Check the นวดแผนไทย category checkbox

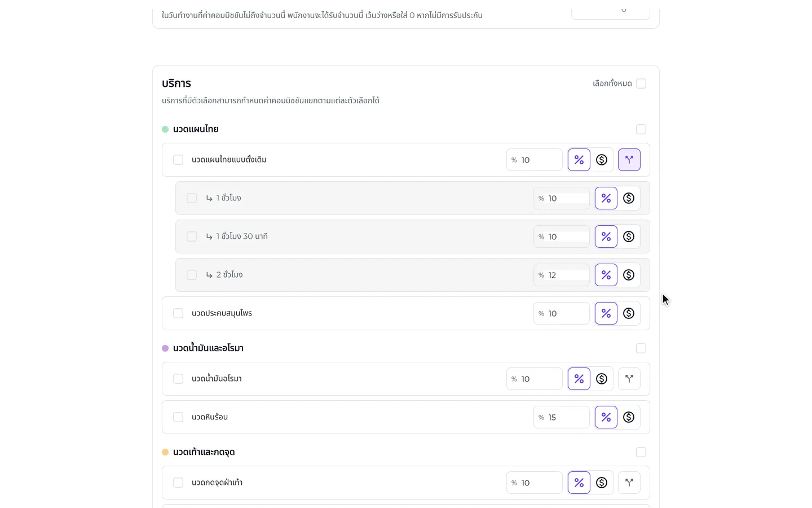click(x=641, y=129)
